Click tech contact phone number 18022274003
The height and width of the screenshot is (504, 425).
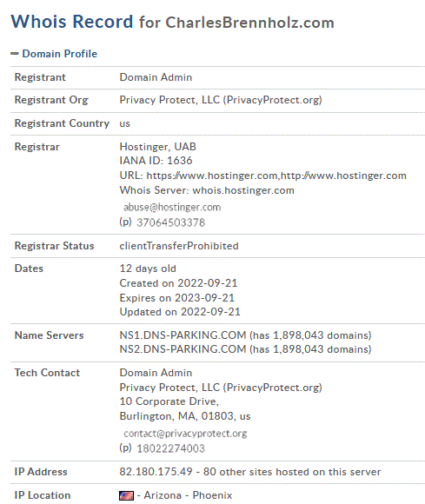pos(170,448)
